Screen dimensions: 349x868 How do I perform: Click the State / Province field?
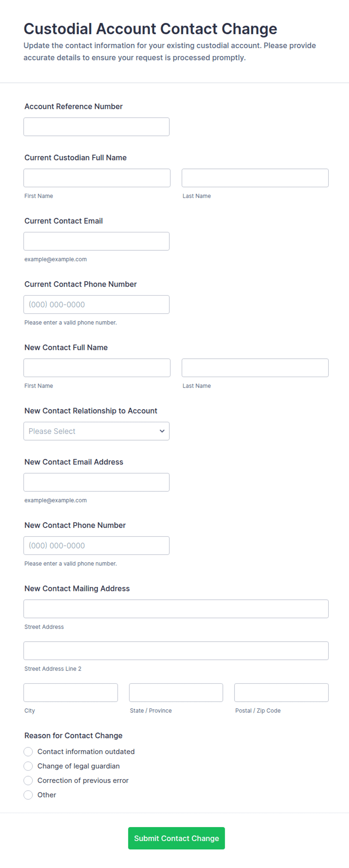176,692
